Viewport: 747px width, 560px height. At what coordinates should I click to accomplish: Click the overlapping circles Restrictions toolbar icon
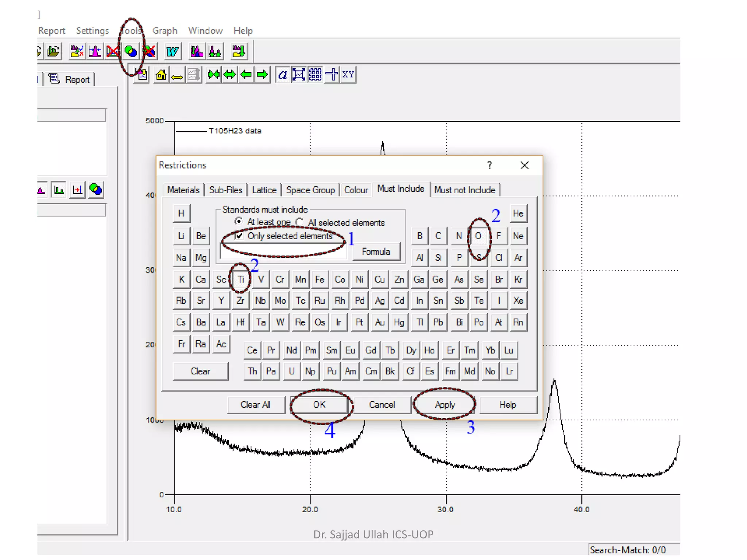pyautogui.click(x=131, y=51)
